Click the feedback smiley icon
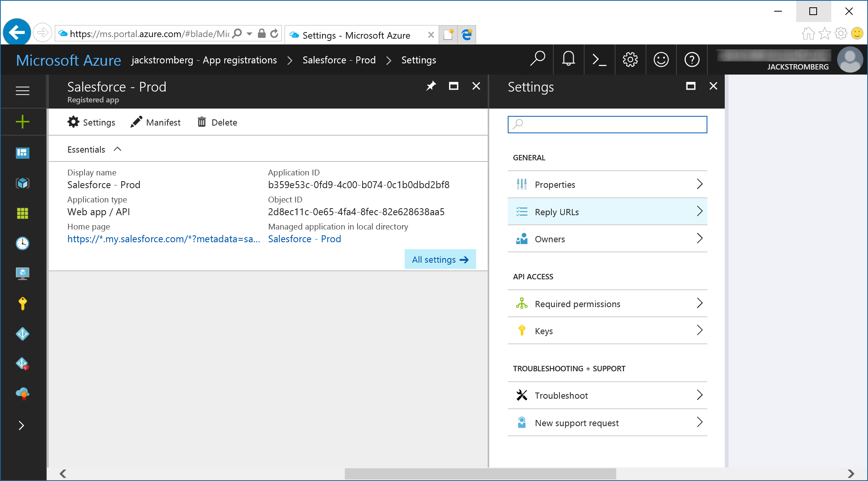 (x=661, y=59)
